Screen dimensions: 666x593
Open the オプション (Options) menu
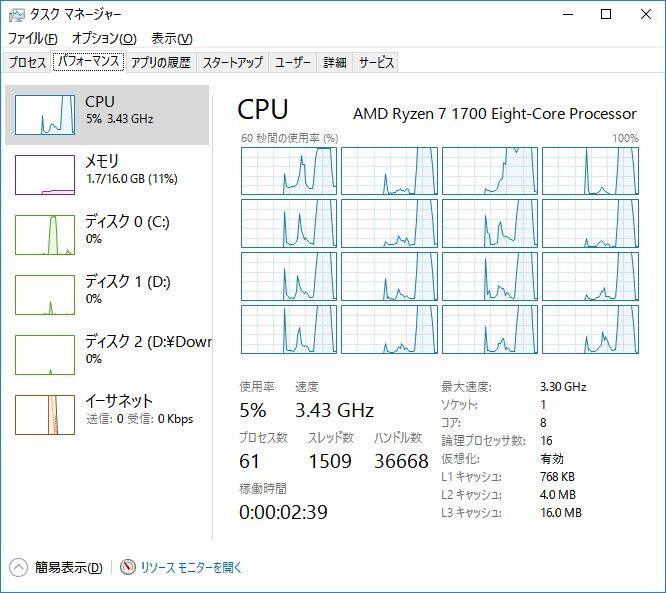(103, 38)
